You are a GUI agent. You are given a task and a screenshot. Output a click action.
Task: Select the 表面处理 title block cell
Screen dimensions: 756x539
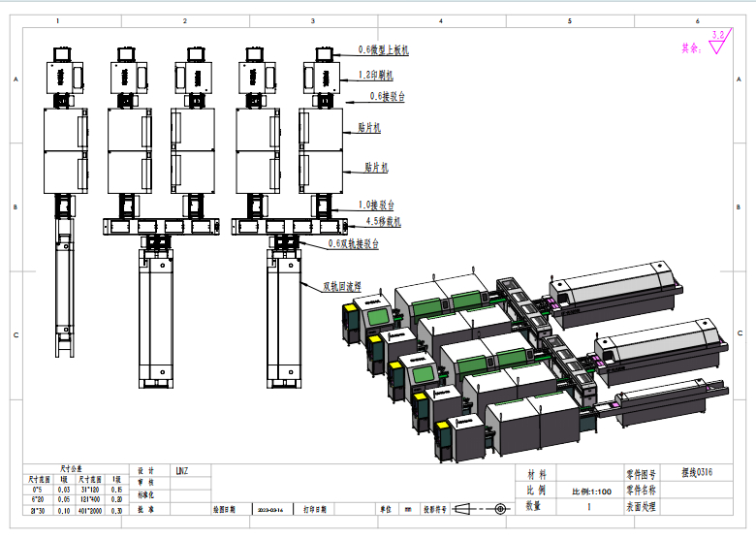click(642, 506)
